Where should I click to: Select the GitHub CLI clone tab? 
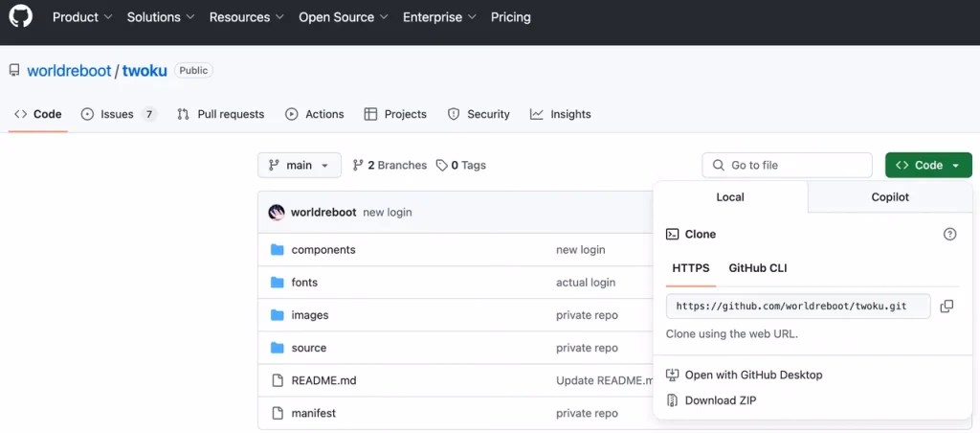pos(758,268)
